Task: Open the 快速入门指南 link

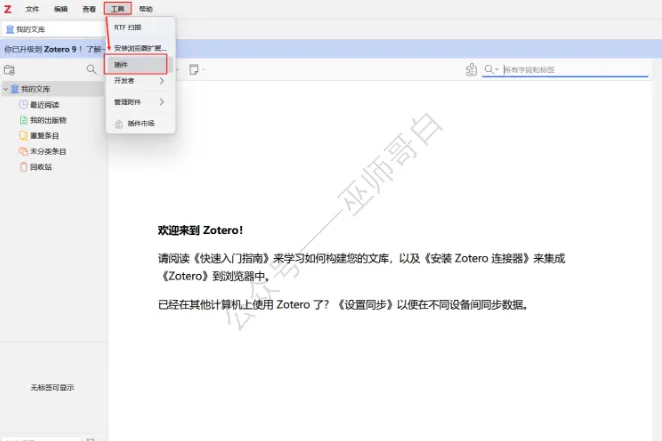Action: click(231, 258)
